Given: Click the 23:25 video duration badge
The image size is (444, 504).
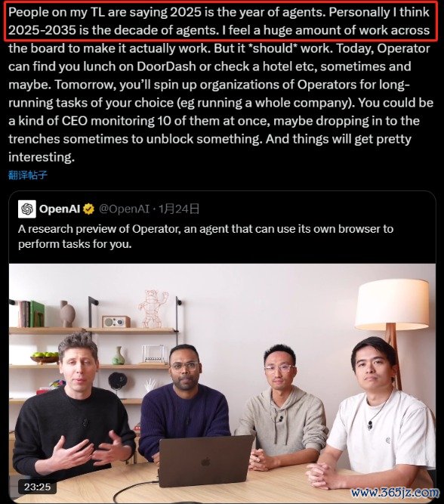Looking at the screenshot, I should 38,487.
